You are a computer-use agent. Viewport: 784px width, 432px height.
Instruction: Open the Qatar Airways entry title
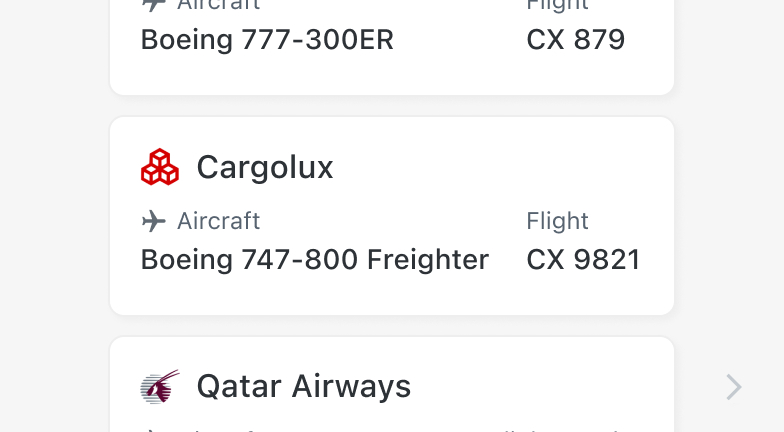pos(304,386)
